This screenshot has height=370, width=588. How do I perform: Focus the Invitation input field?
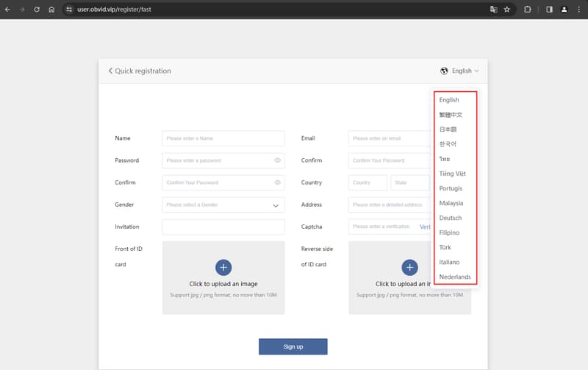click(x=223, y=227)
